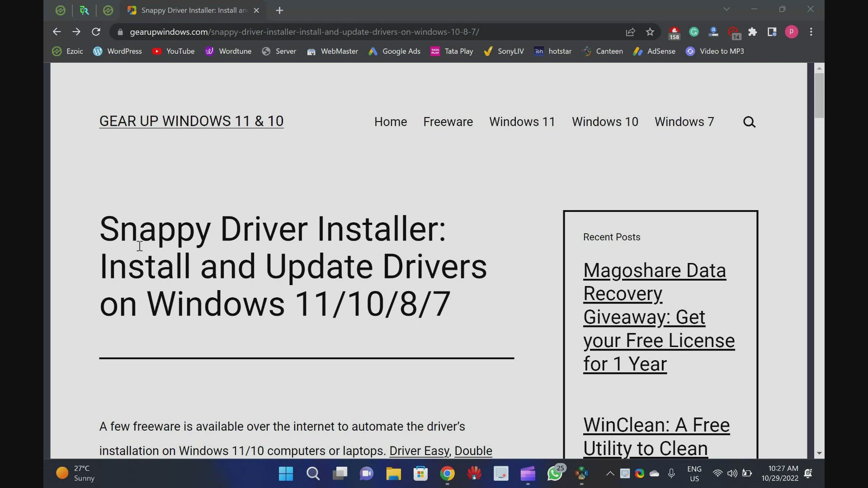Image resolution: width=868 pixels, height=488 pixels.
Task: Switch to the second pinned tab
Action: (84, 10)
